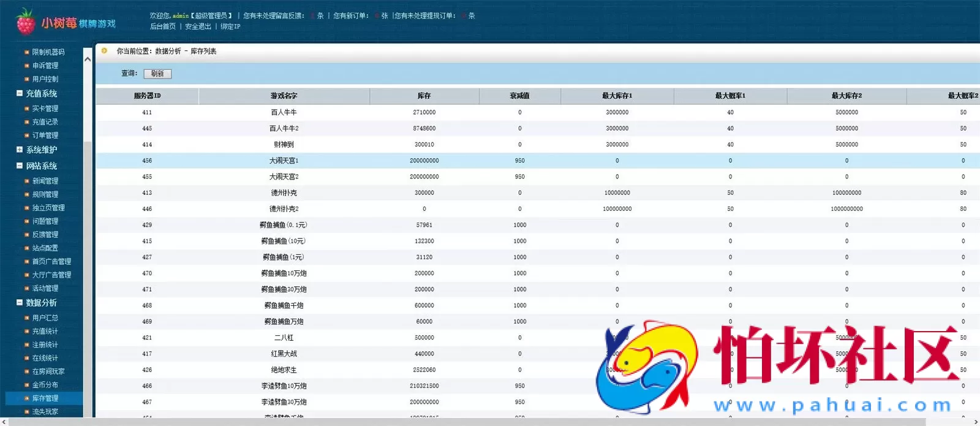
Task: Click server ID 470 cell
Action: (x=147, y=273)
